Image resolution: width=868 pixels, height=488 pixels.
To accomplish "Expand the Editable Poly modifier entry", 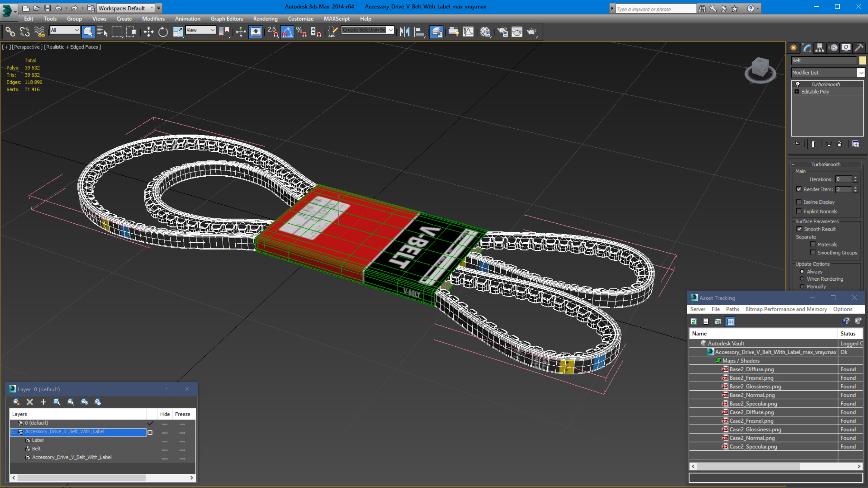I will tap(797, 92).
